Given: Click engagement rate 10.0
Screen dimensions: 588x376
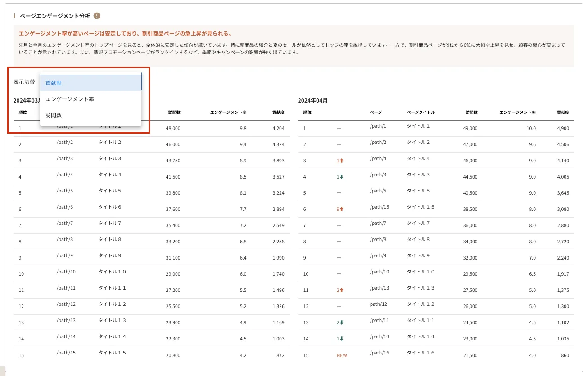Looking at the screenshot, I should click(x=531, y=128).
